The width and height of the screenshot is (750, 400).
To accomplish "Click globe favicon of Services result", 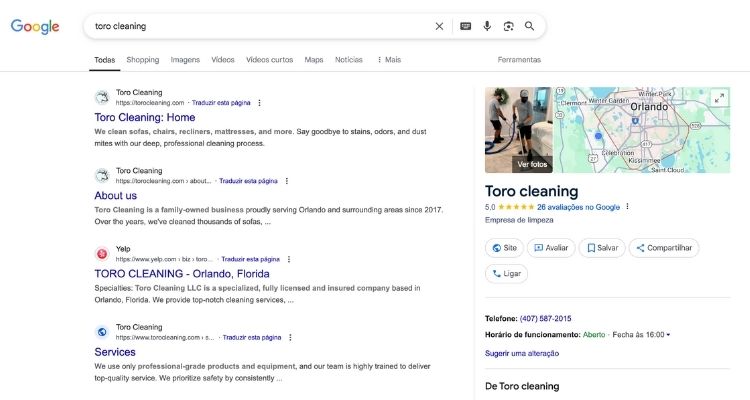I will pos(102,332).
